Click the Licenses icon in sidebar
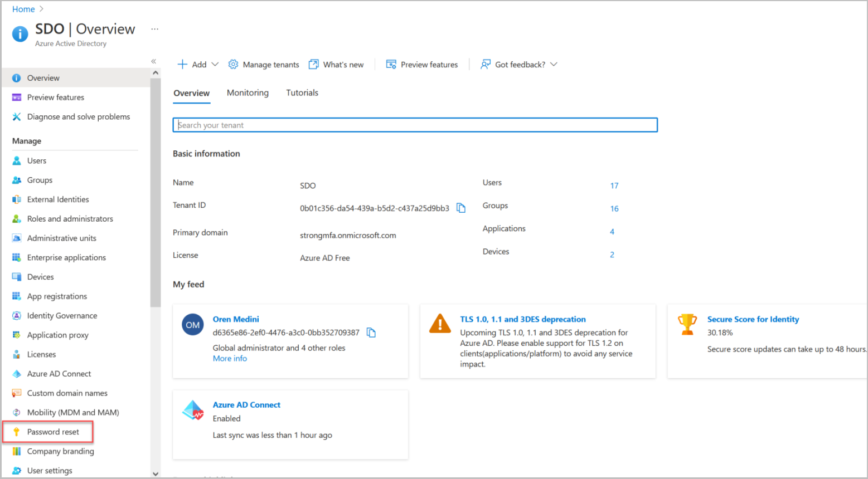 pyautogui.click(x=17, y=354)
